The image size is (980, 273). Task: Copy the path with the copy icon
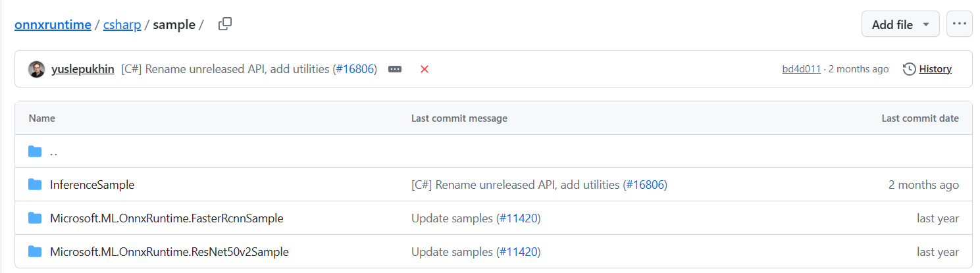225,24
